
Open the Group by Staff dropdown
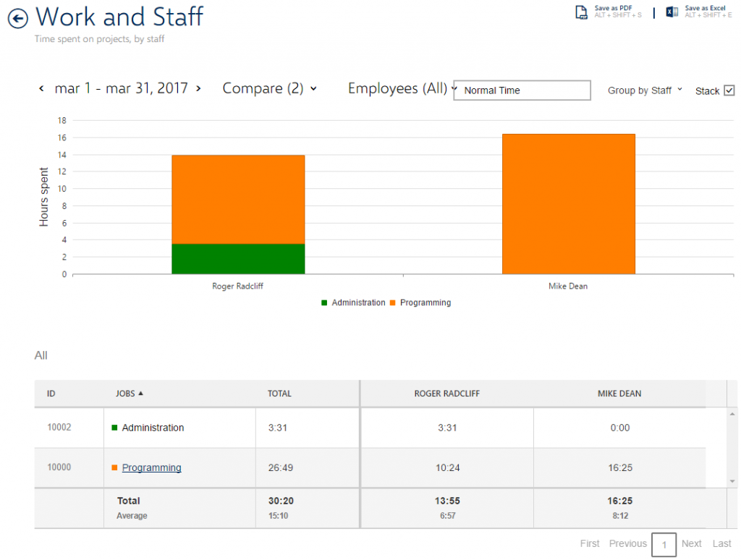(645, 90)
